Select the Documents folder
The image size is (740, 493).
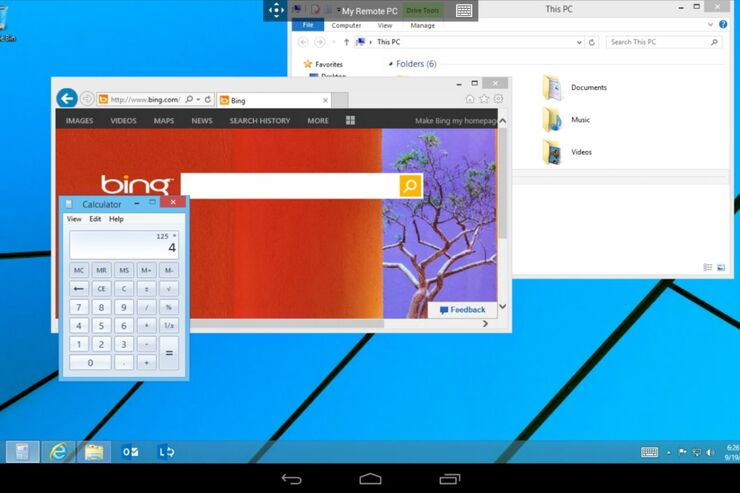click(x=575, y=88)
